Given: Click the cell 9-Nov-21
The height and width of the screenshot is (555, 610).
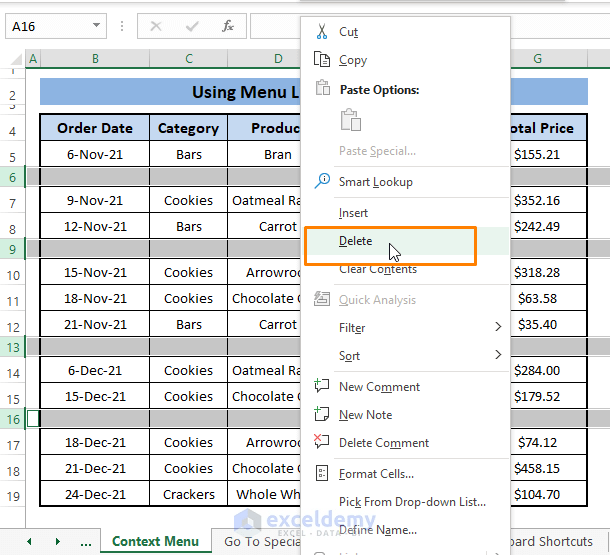Looking at the screenshot, I should [95, 200].
